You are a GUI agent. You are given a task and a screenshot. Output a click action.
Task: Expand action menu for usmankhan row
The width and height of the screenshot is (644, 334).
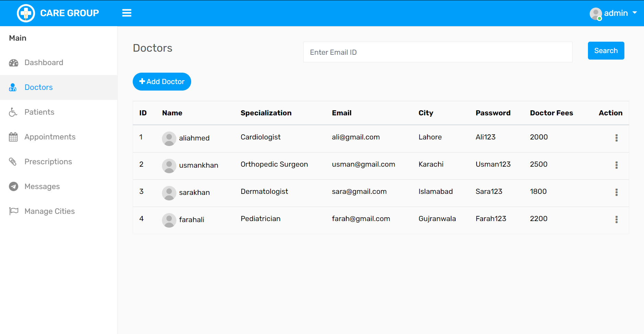click(x=616, y=165)
